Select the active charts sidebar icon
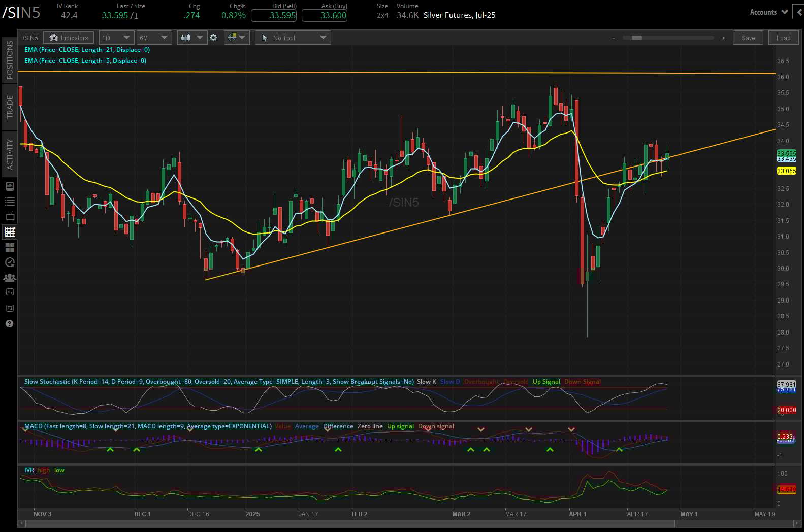This screenshot has width=804, height=532. (10, 232)
